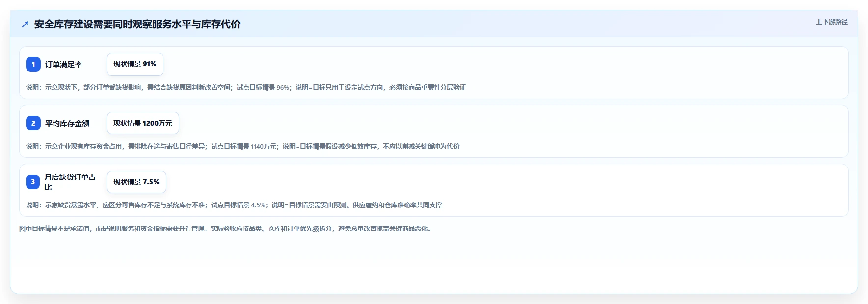
Task: Click the arrow icon beside the card title
Action: coord(25,24)
